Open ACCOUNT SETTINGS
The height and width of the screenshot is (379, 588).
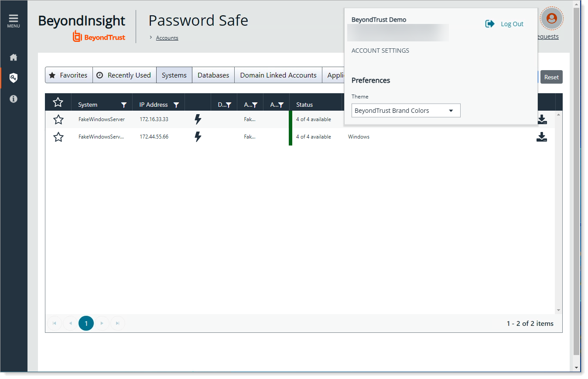[380, 51]
